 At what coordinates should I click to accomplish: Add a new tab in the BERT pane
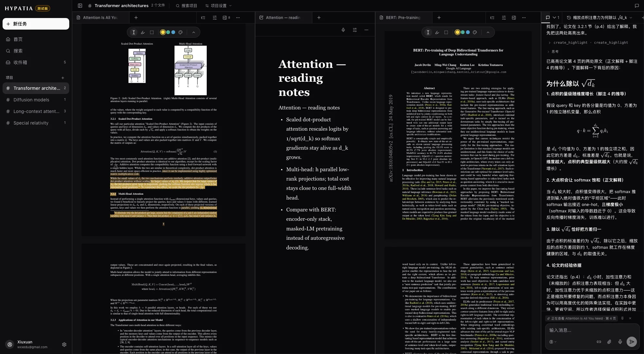click(x=439, y=18)
